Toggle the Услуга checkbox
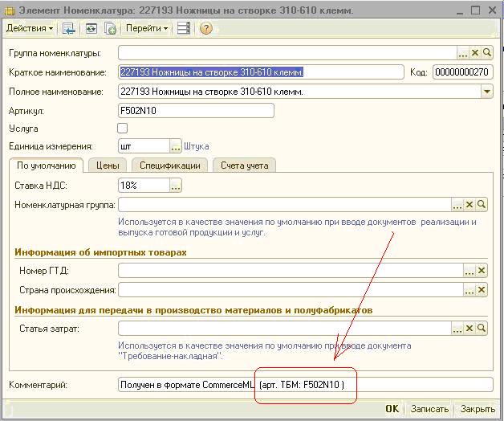The height and width of the screenshot is (421, 504). point(123,129)
